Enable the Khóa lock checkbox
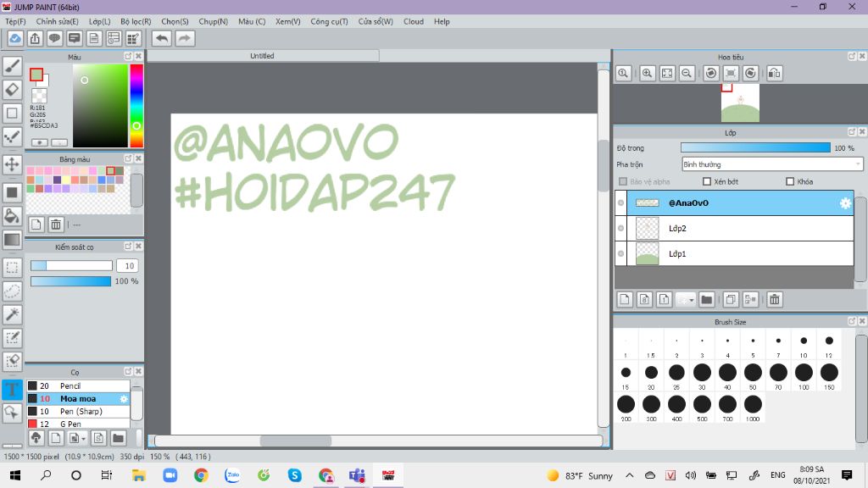This screenshot has height=488, width=868. coord(790,181)
